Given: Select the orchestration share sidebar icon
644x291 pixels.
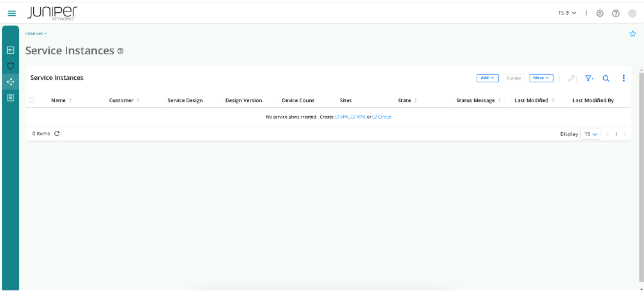Looking at the screenshot, I should pyautogui.click(x=11, y=82).
